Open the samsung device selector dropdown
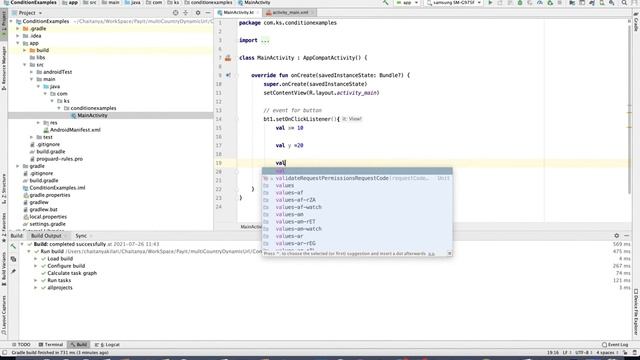Viewport: 640px width, 360px height. (x=454, y=2)
